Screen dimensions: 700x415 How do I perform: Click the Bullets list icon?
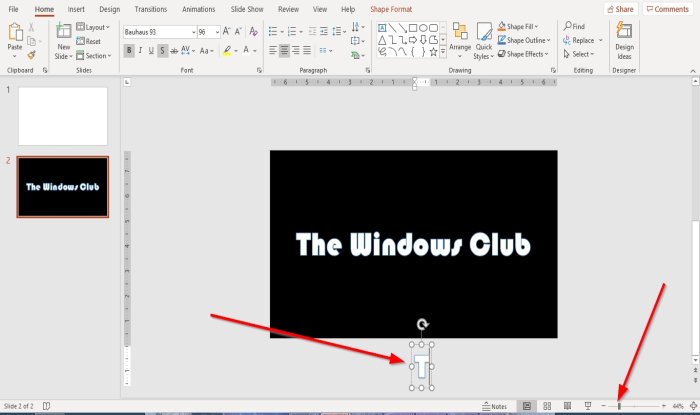tap(273, 31)
